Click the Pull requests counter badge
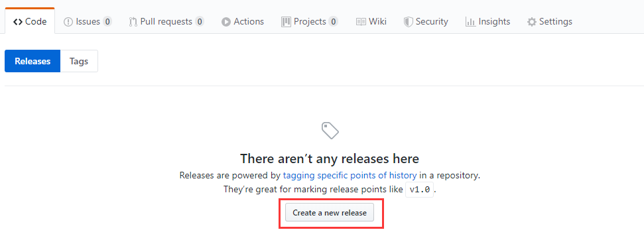 tap(199, 22)
